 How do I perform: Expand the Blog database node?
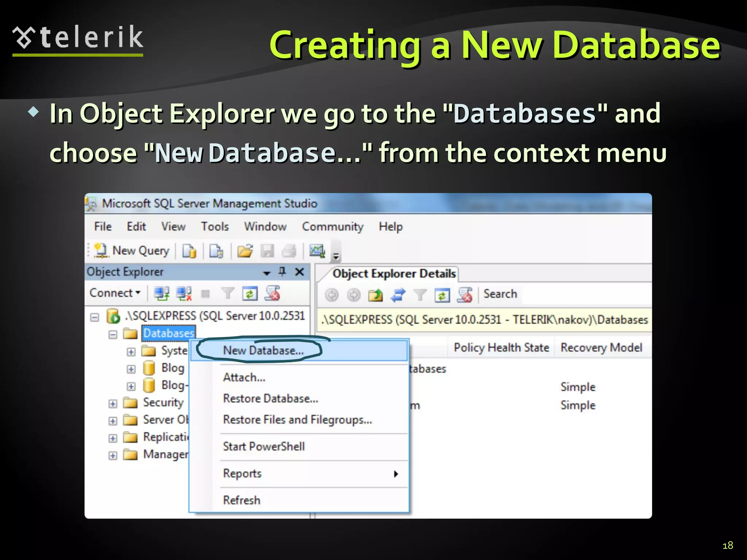[x=131, y=369]
